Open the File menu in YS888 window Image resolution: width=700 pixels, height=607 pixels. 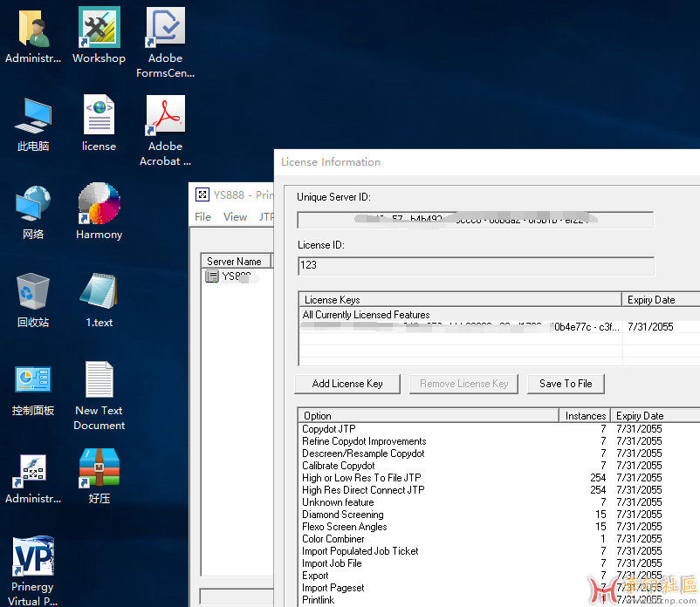[x=202, y=217]
